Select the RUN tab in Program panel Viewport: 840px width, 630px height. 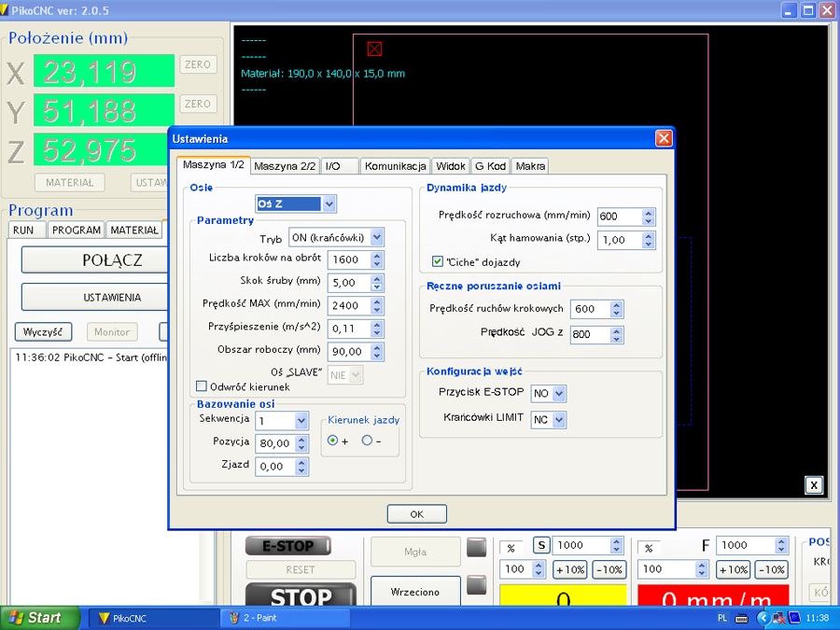pyautogui.click(x=26, y=230)
